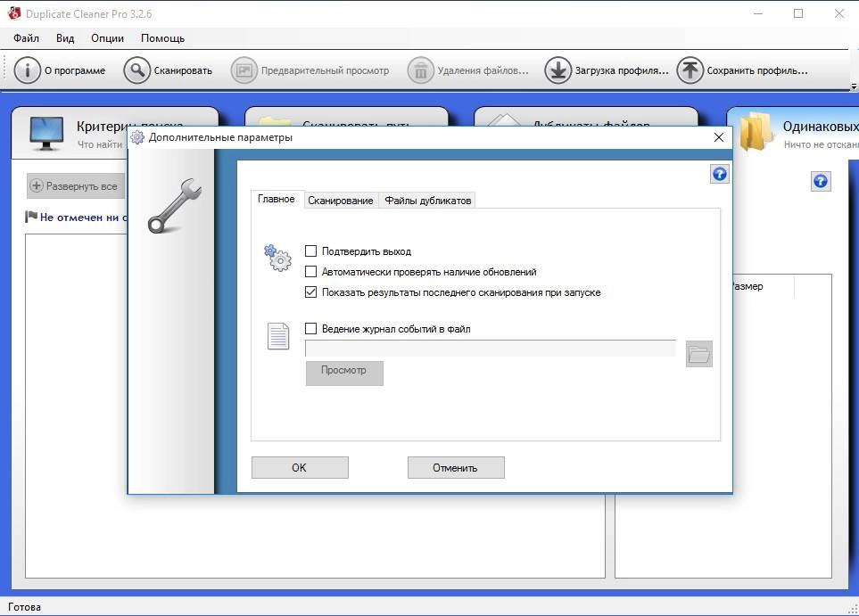The image size is (859, 616).
Task: Open the Вид menu
Action: point(65,38)
